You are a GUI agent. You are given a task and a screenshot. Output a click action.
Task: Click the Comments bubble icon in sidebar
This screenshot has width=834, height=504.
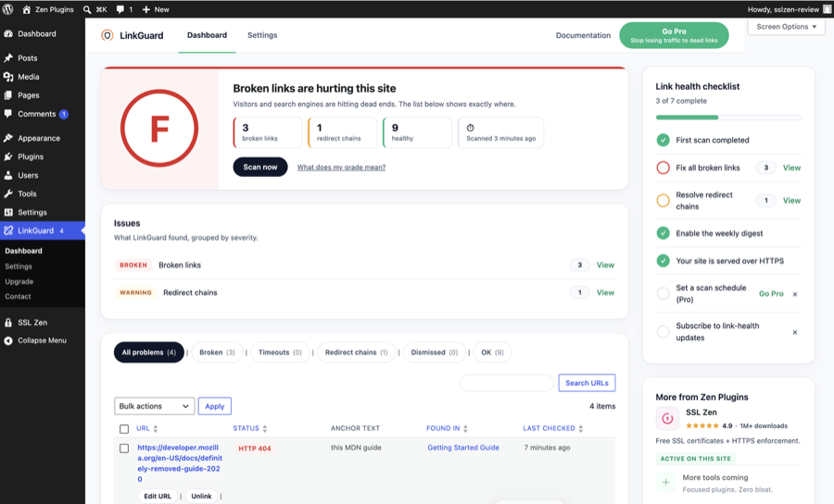point(8,114)
